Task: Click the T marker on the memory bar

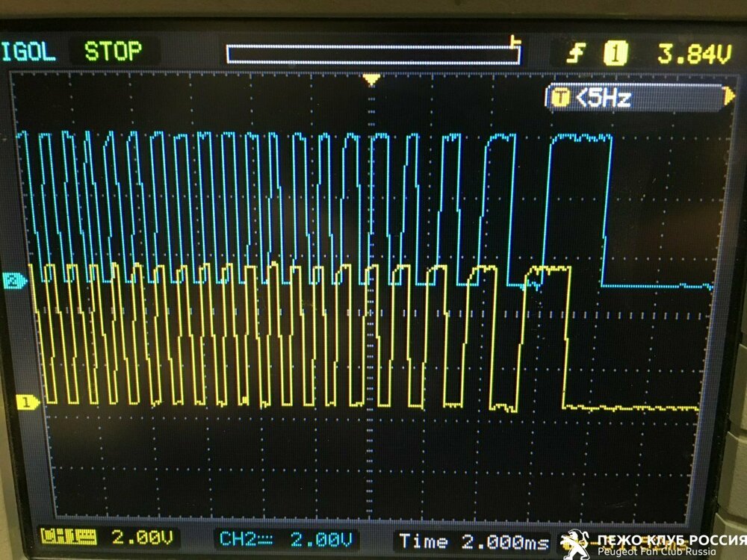Action: click(x=514, y=41)
